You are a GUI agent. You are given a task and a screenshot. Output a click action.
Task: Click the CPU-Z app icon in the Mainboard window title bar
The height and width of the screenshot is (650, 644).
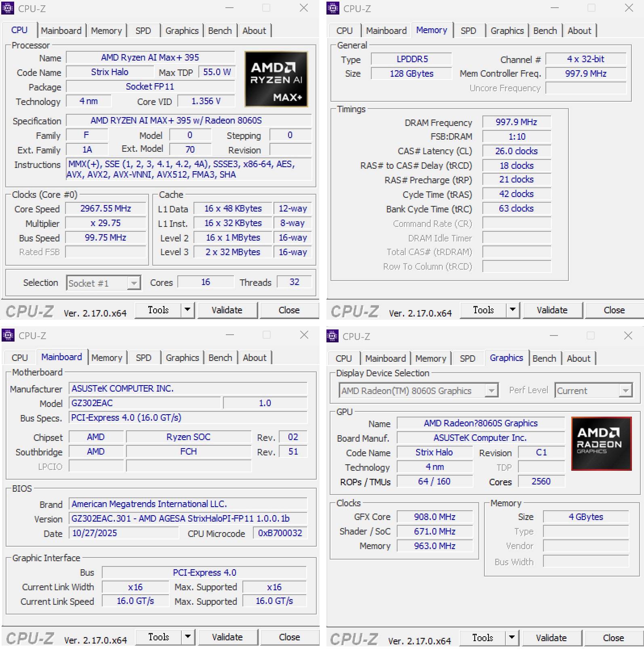pyautogui.click(x=8, y=335)
